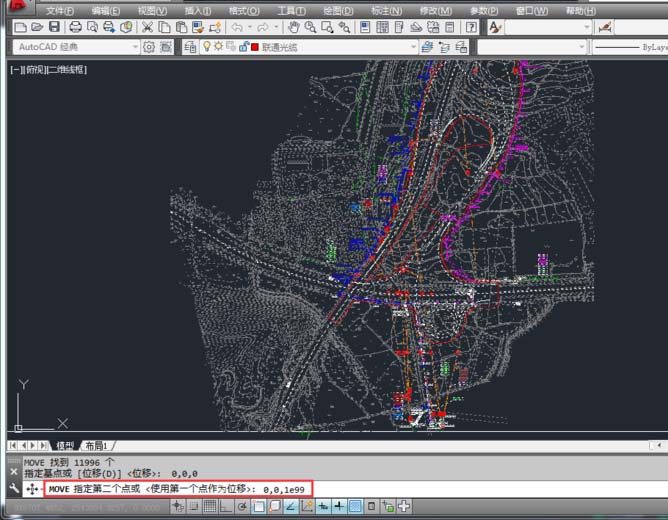668x520 pixels.
Task: Open the Help question mark icon
Action: (470, 27)
